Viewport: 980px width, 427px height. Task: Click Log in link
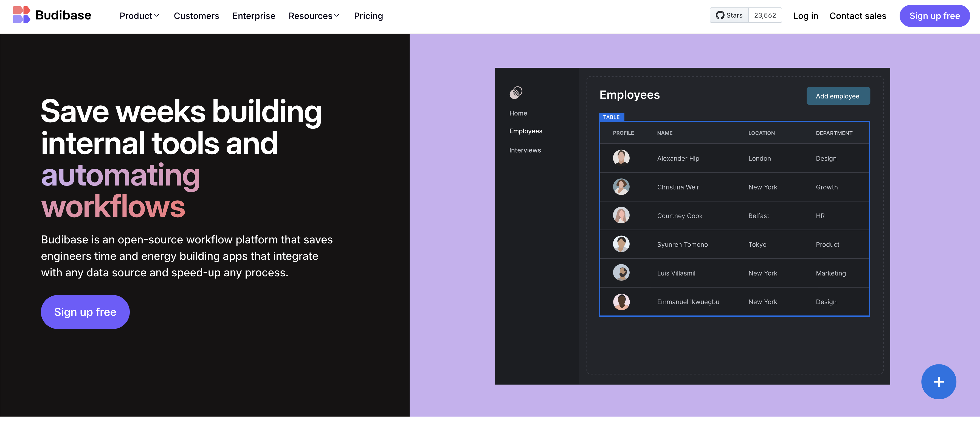(806, 16)
